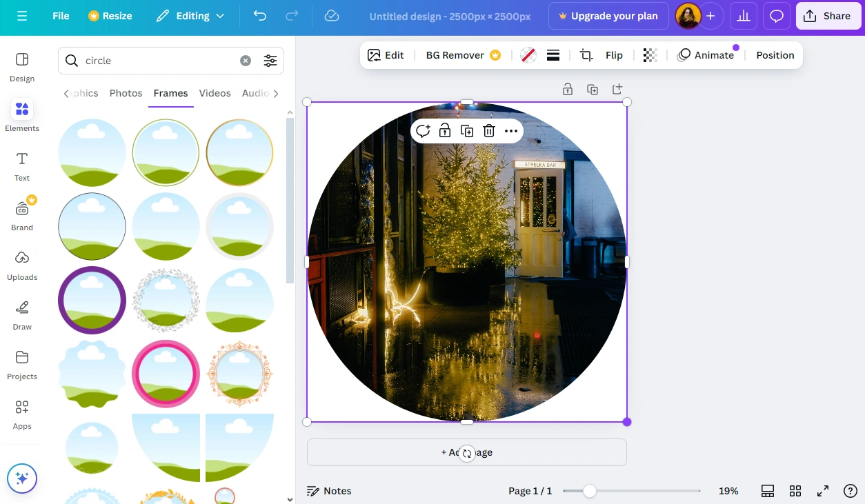Open more options three dots menu
This screenshot has height=504, width=865.
[511, 131]
